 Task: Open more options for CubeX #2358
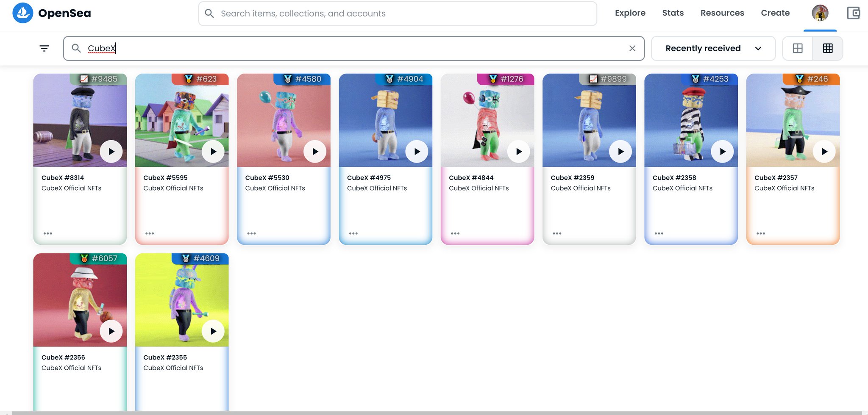(x=659, y=233)
